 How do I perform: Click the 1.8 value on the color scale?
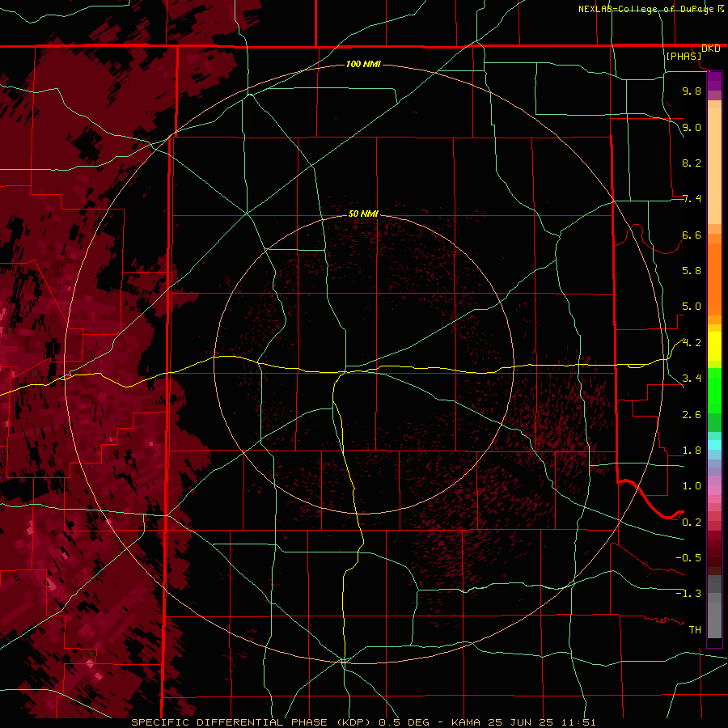click(692, 451)
